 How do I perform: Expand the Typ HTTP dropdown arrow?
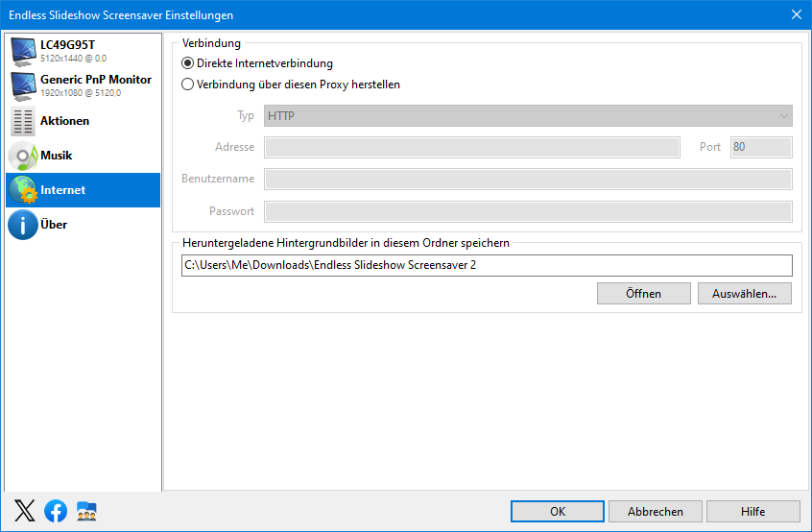tap(784, 116)
